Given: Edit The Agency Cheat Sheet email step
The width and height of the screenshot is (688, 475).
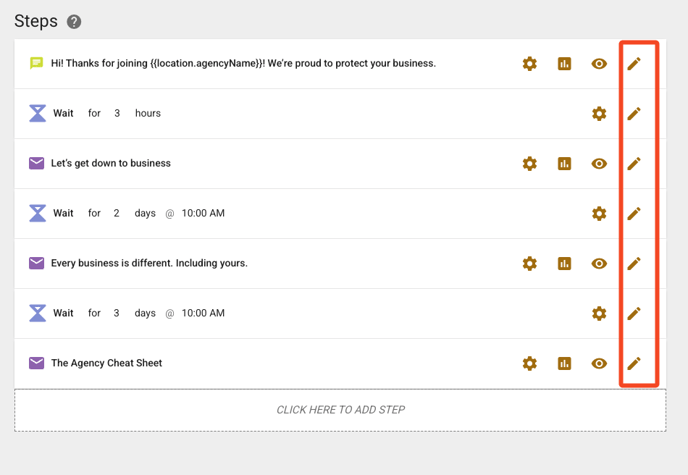Looking at the screenshot, I should coord(633,364).
